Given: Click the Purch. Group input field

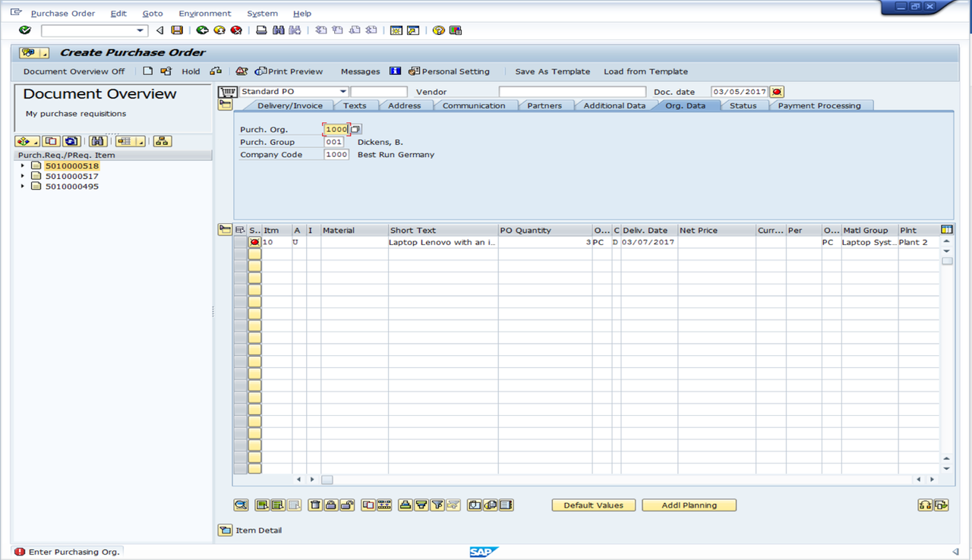Looking at the screenshot, I should [333, 142].
